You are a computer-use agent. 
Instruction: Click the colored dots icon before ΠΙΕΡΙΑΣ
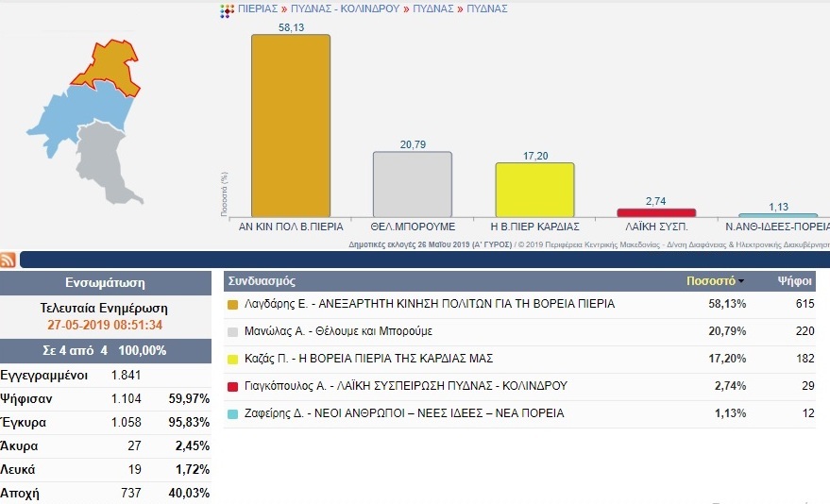tap(226, 10)
